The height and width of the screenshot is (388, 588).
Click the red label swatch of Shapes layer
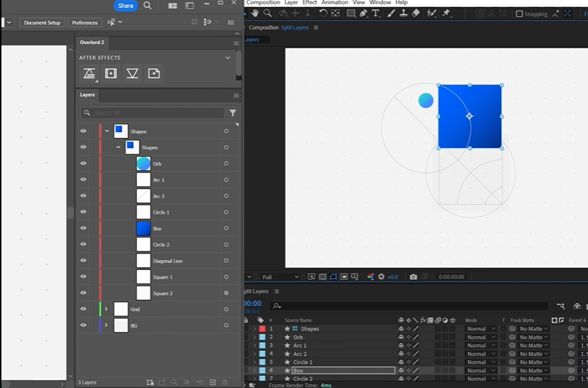[262, 329]
